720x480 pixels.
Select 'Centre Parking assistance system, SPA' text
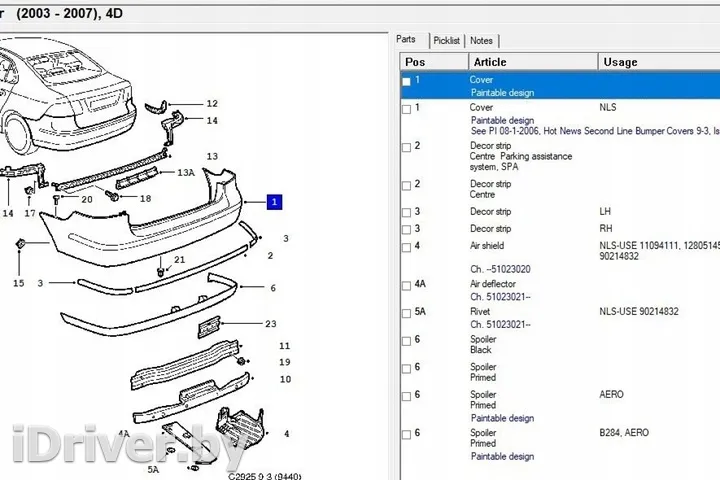[521, 162]
